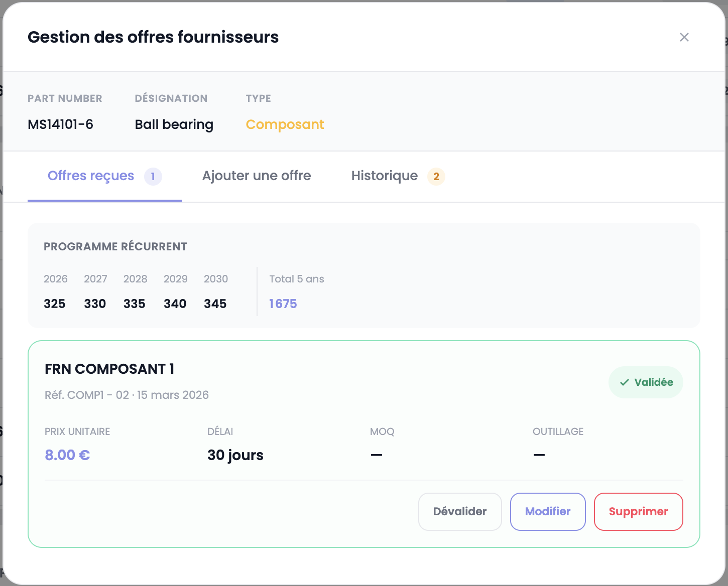Click the count badge next to Offres reçues
The width and height of the screenshot is (728, 586).
[x=153, y=177]
